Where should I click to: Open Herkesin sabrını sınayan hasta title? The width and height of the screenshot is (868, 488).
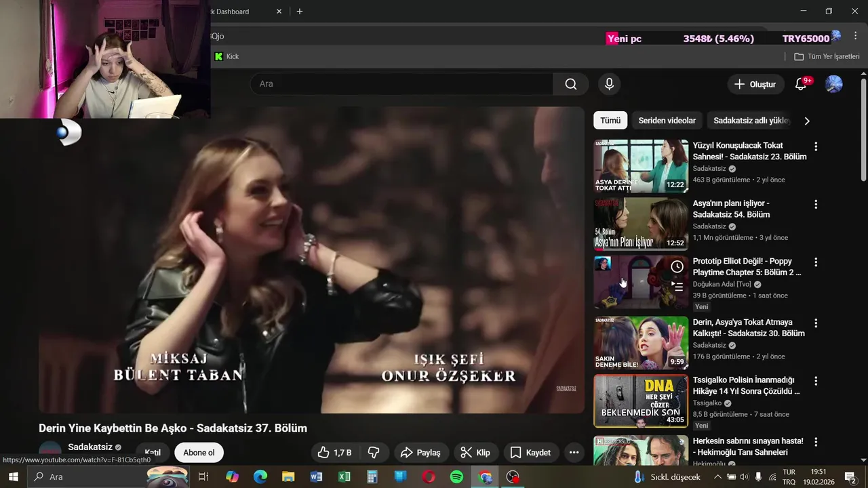tap(748, 447)
